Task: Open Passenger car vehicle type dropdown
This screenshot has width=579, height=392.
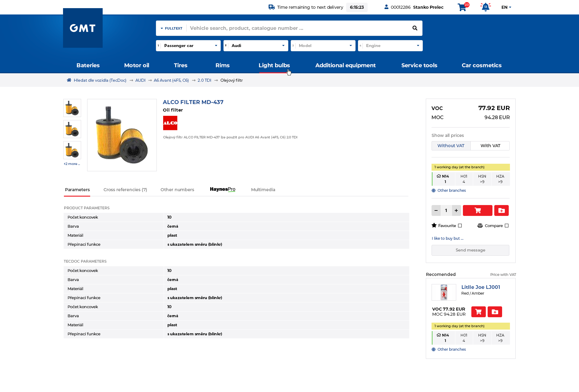Action: click(188, 46)
